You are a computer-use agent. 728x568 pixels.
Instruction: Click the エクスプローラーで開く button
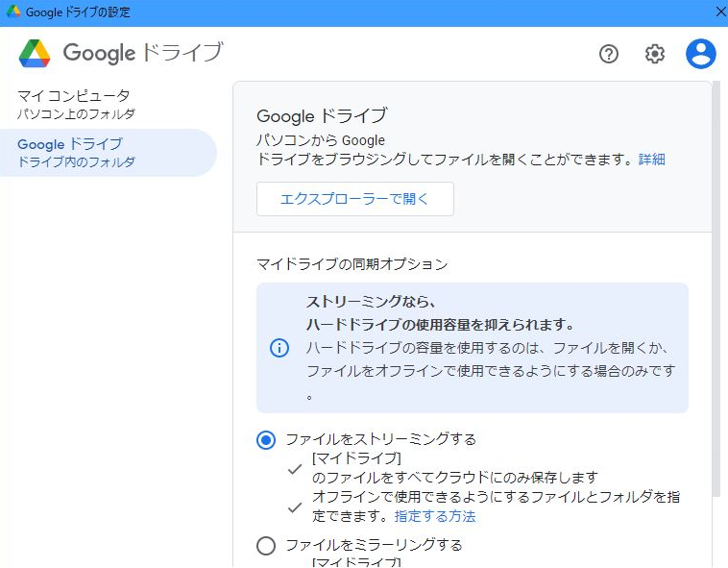(354, 199)
